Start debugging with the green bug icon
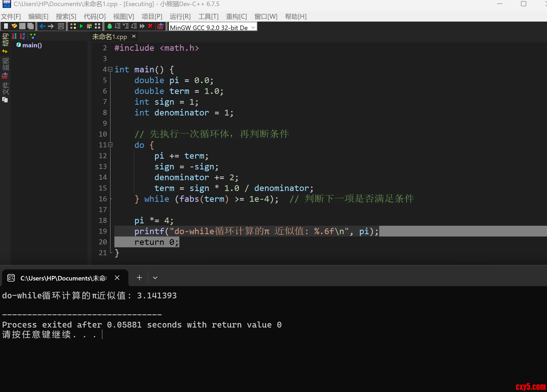This screenshot has height=392, width=547. coord(110,26)
